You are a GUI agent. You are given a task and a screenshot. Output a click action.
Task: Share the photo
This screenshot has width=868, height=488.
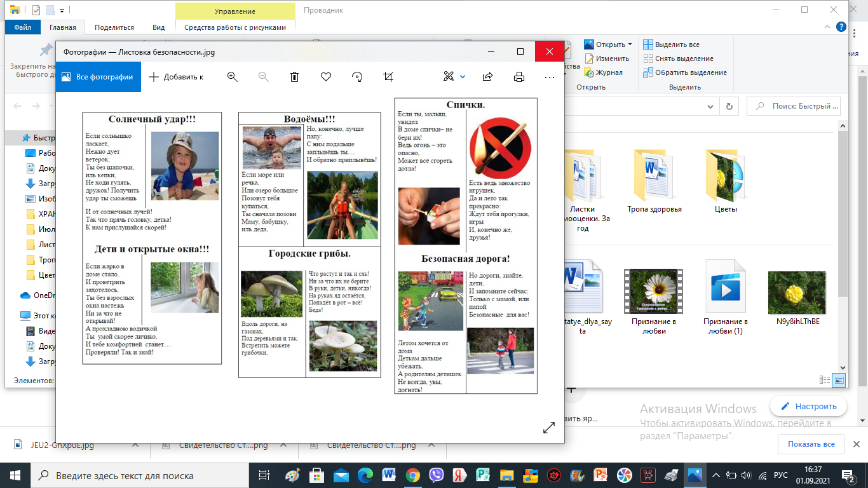click(488, 77)
